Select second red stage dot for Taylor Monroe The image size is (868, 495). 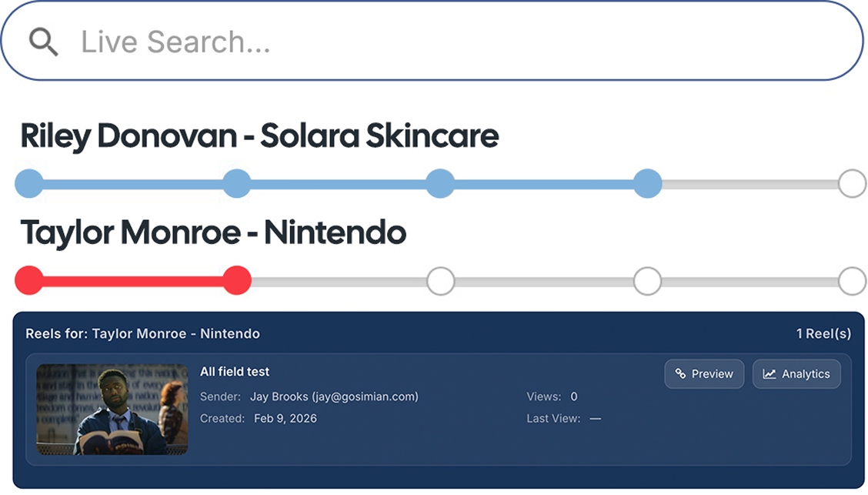pos(237,280)
